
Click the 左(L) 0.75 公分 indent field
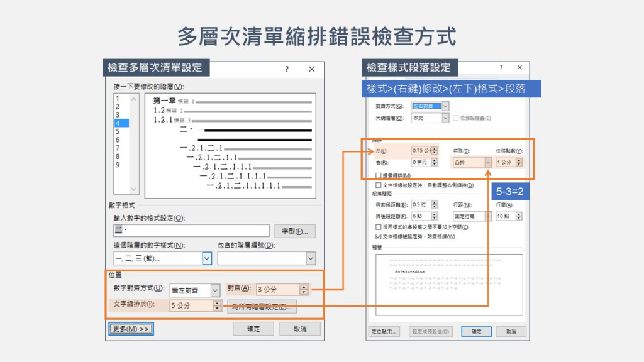coord(421,151)
